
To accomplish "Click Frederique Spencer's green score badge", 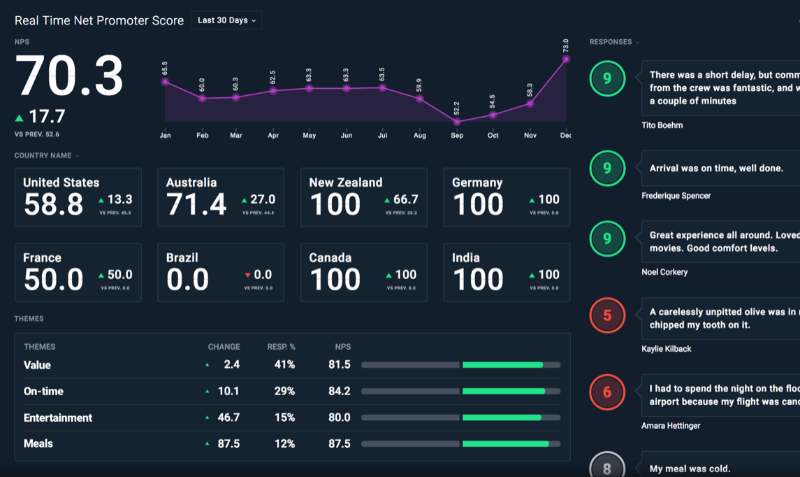I will (x=607, y=168).
